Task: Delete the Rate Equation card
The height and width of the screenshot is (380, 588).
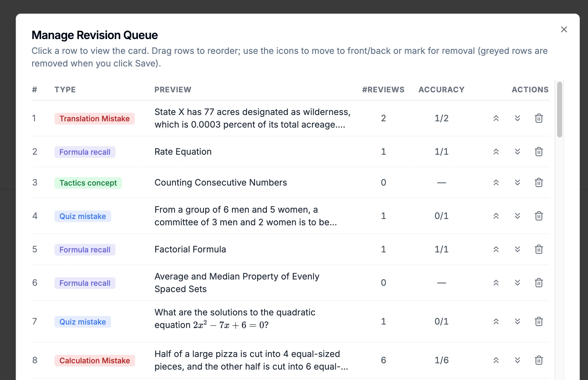Action: tap(539, 152)
